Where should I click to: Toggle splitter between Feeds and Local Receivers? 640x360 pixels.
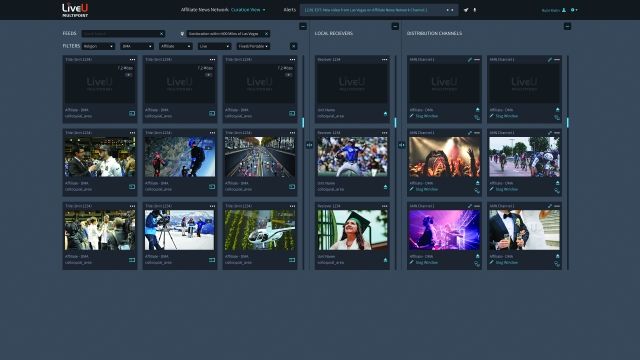[309, 144]
